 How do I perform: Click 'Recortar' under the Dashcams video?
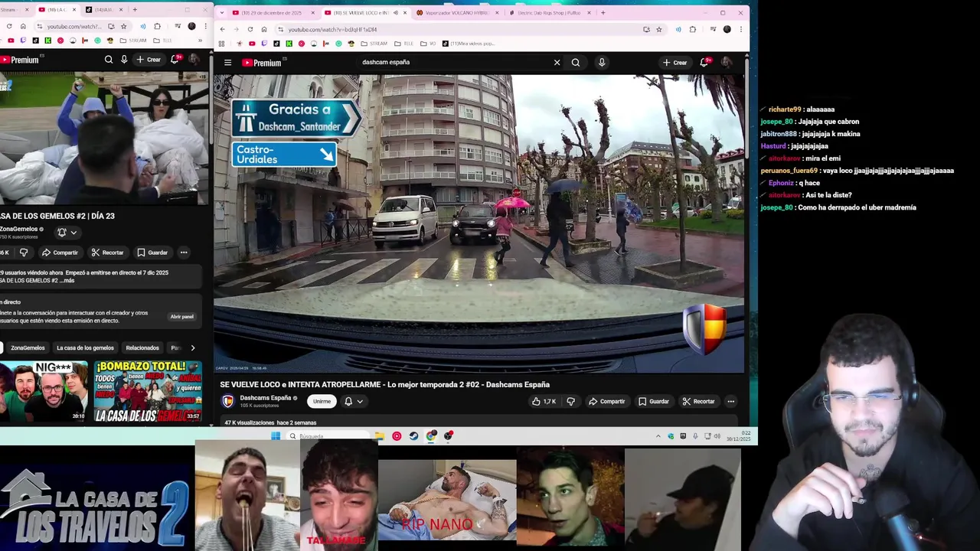point(698,401)
